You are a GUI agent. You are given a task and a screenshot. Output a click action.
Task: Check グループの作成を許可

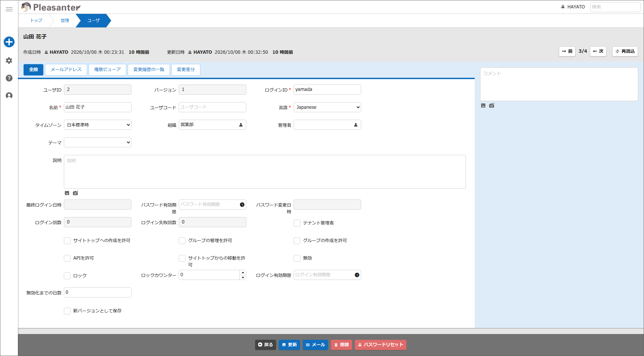(297, 241)
